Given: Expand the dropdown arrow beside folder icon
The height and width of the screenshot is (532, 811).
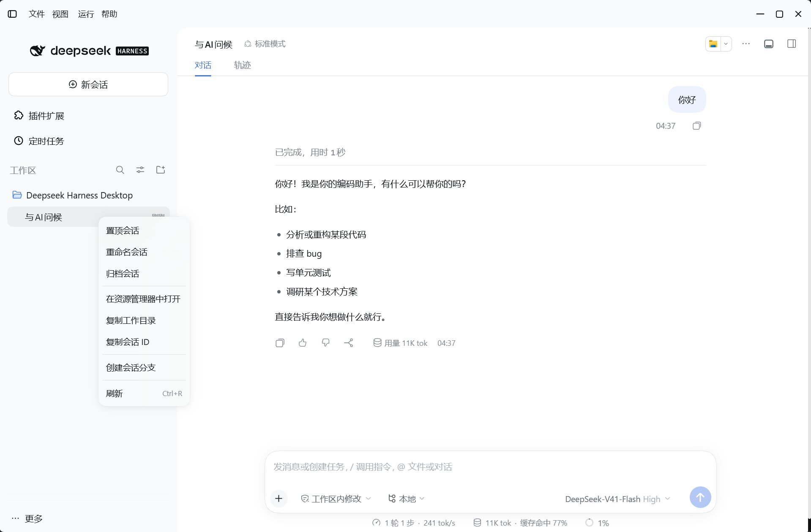Looking at the screenshot, I should tap(726, 44).
